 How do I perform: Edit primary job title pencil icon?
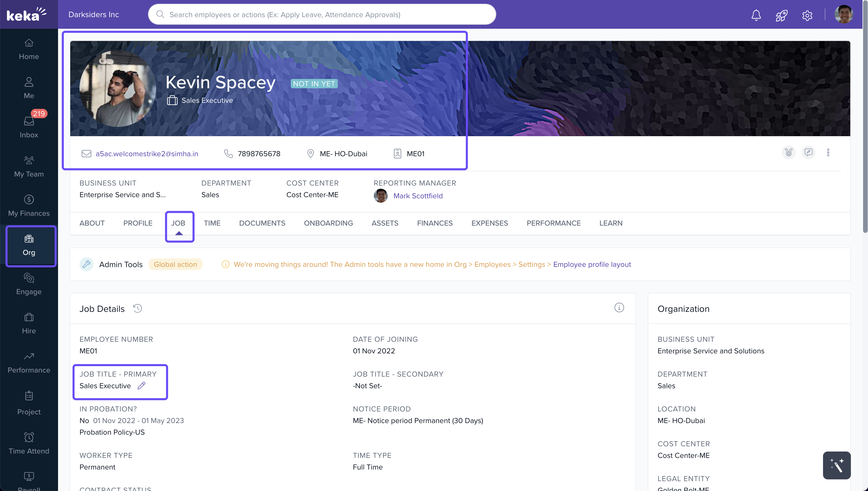click(142, 385)
